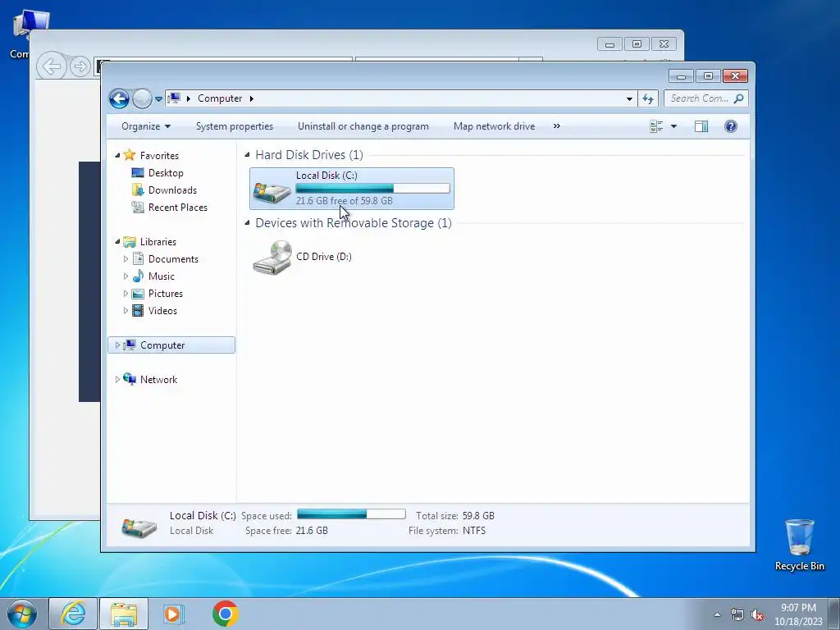This screenshot has width=840, height=630.
Task: Open System properties
Action: coord(234,126)
